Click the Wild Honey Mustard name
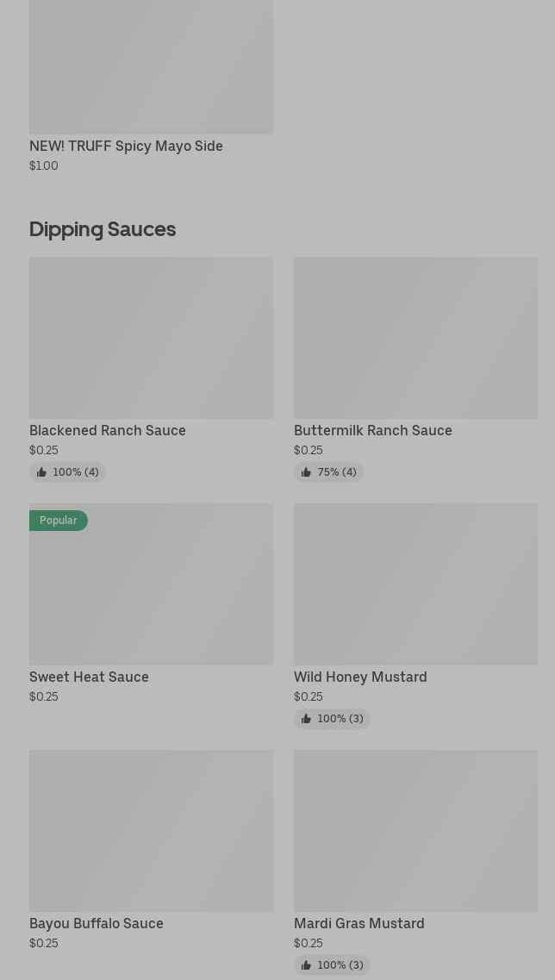555x980 pixels. [360, 677]
